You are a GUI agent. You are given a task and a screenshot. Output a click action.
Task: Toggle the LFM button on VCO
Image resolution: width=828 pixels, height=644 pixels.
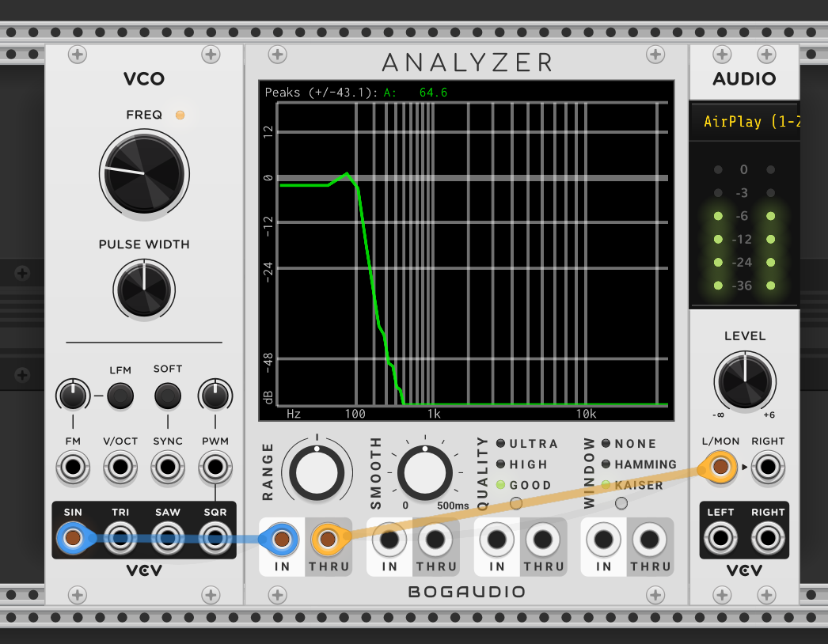pos(120,395)
